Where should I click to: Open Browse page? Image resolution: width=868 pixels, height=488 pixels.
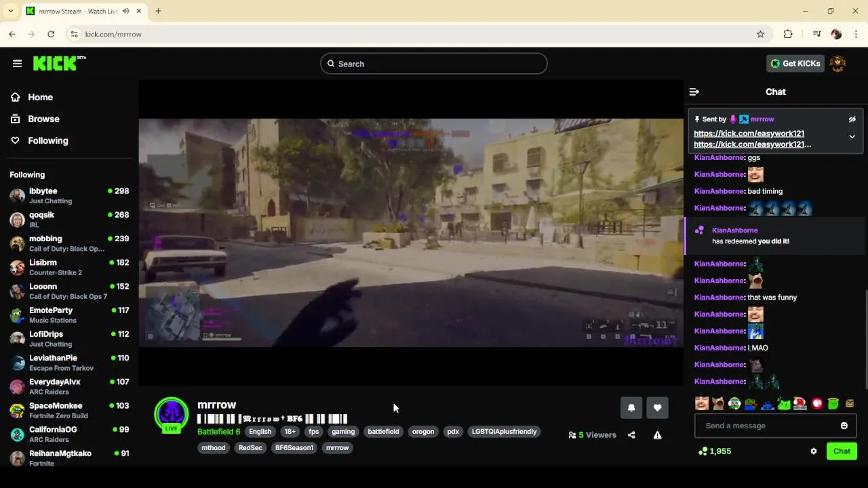coord(35,119)
